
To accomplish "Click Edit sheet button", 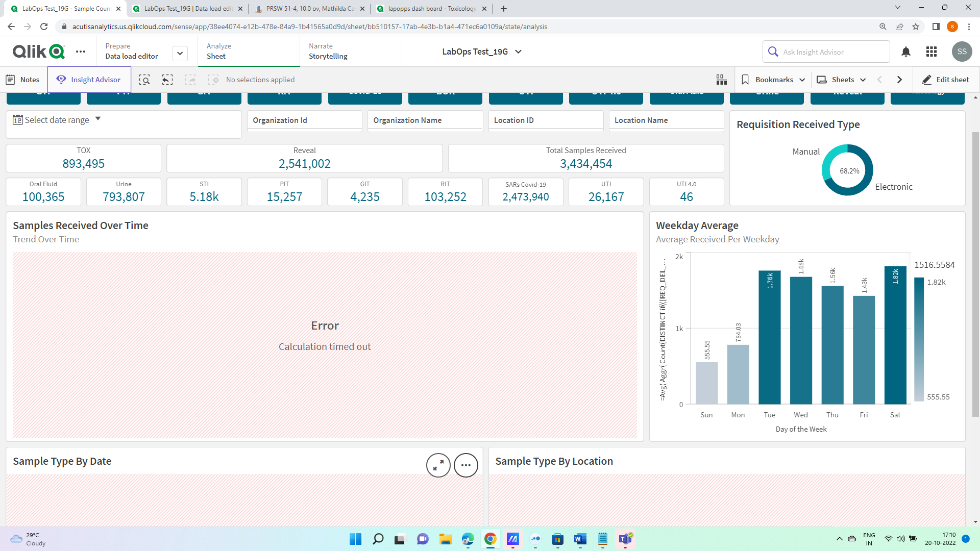I will (x=945, y=80).
